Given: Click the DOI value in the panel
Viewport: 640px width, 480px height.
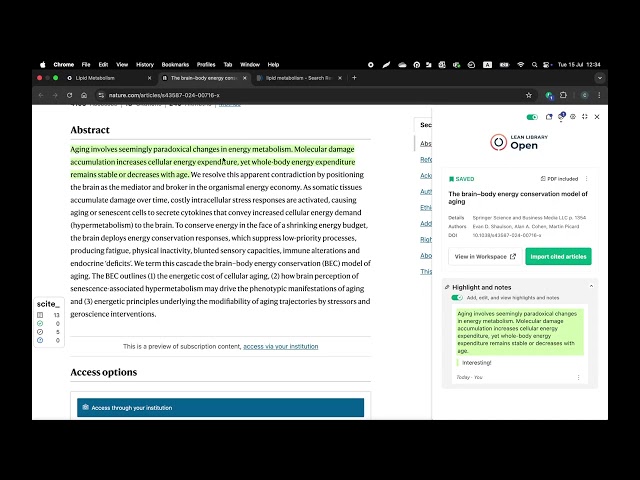Looking at the screenshot, I should [507, 235].
